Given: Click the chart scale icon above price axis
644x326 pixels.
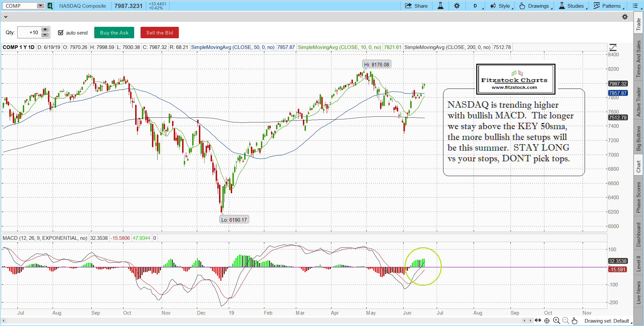Looking at the screenshot, I should point(613,47).
